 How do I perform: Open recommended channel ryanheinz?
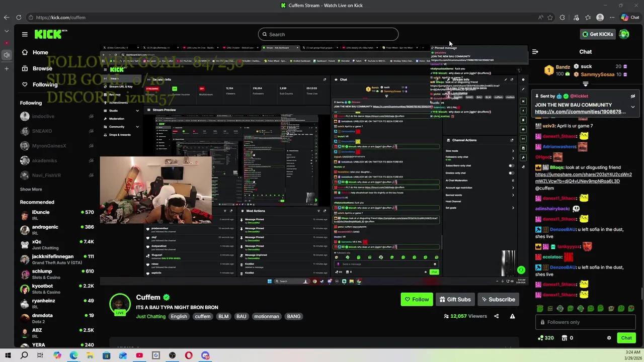[x=57, y=303]
